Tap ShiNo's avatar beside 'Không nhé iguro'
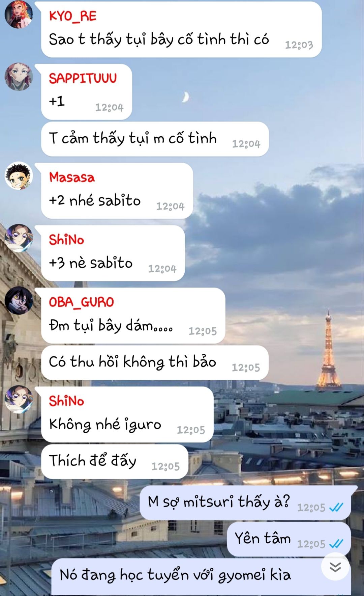Viewport: 364px width, 596px height. pyautogui.click(x=19, y=399)
